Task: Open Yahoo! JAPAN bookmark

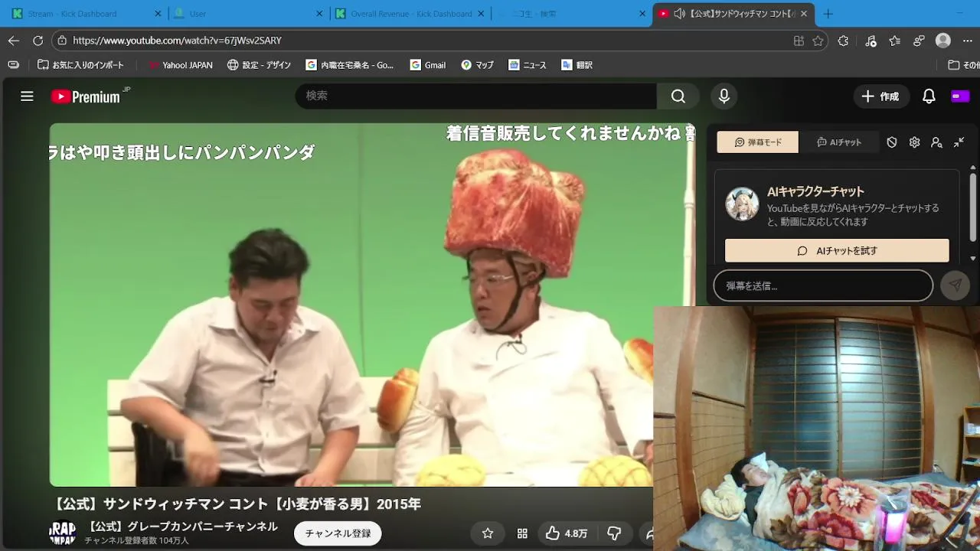Action: (180, 65)
